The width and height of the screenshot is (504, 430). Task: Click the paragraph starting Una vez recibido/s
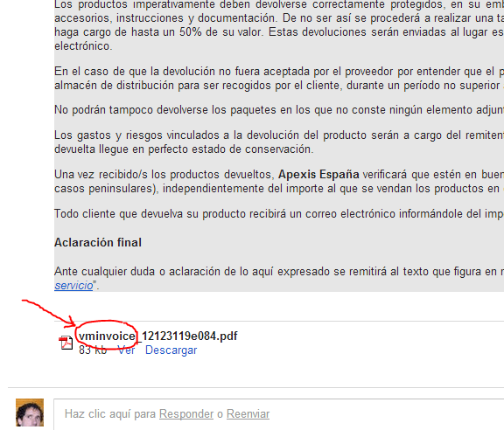click(279, 182)
